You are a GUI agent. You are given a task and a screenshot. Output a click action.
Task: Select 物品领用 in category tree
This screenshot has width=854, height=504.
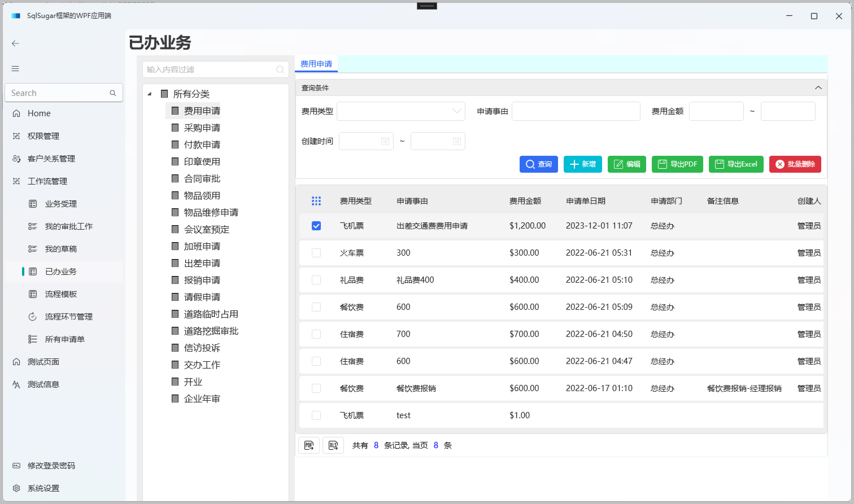click(202, 195)
